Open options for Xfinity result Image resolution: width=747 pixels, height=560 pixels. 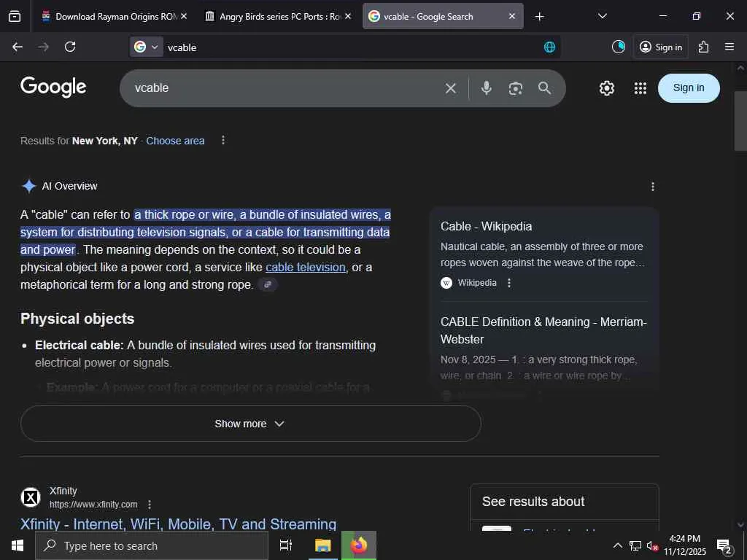click(x=150, y=505)
